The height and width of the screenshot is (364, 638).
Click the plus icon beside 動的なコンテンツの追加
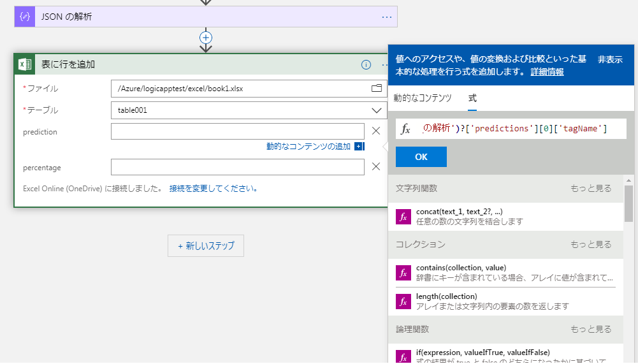pyautogui.click(x=359, y=146)
